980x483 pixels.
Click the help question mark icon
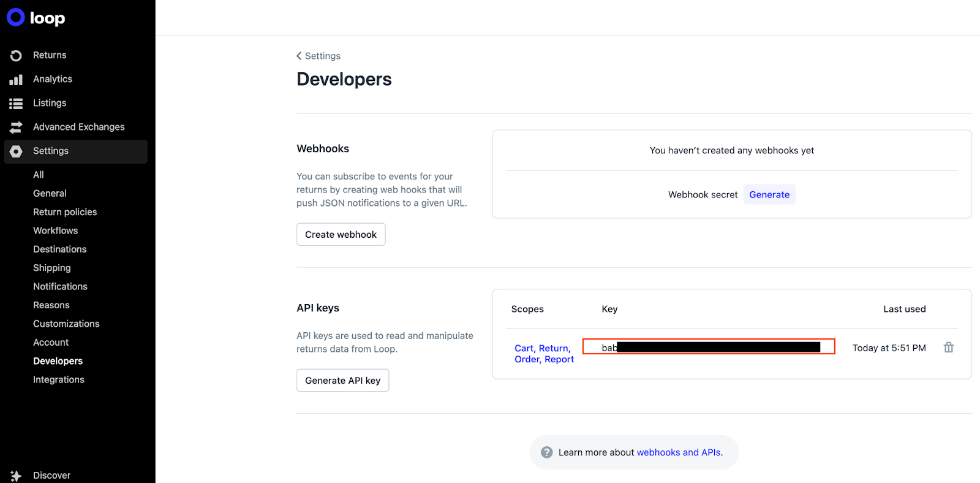pos(547,452)
